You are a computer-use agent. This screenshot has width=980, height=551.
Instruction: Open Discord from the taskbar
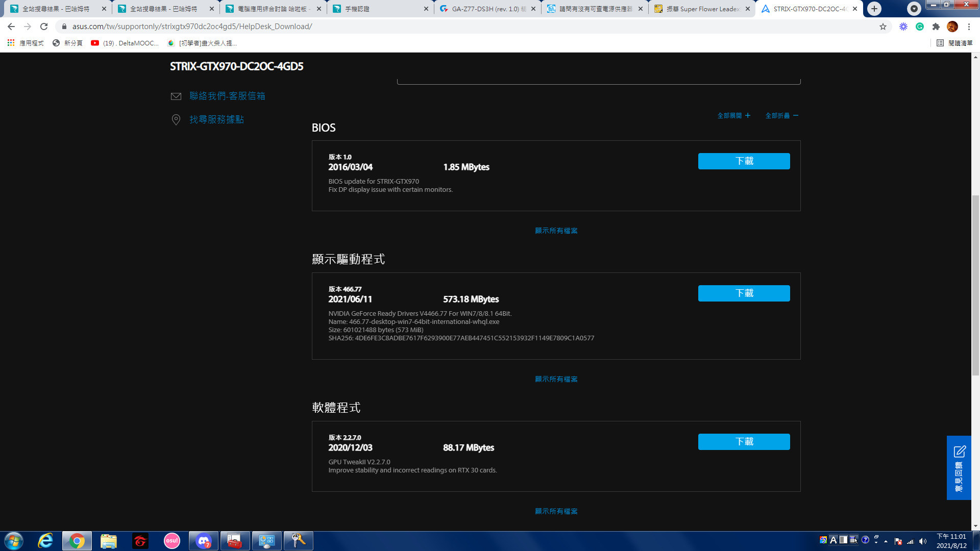click(x=204, y=541)
